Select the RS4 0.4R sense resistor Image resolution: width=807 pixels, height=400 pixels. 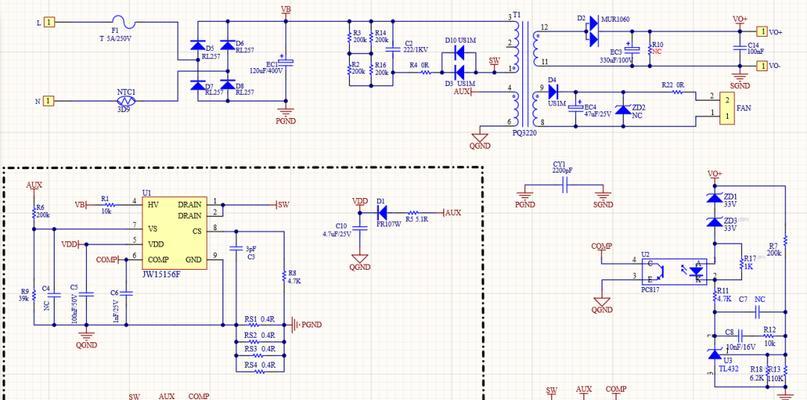(x=260, y=371)
